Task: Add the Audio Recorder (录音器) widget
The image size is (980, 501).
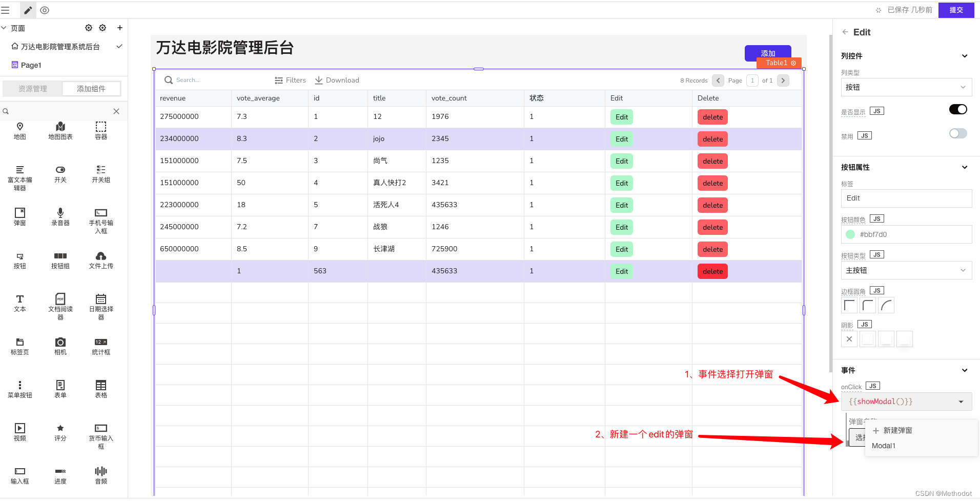Action: coord(60,217)
